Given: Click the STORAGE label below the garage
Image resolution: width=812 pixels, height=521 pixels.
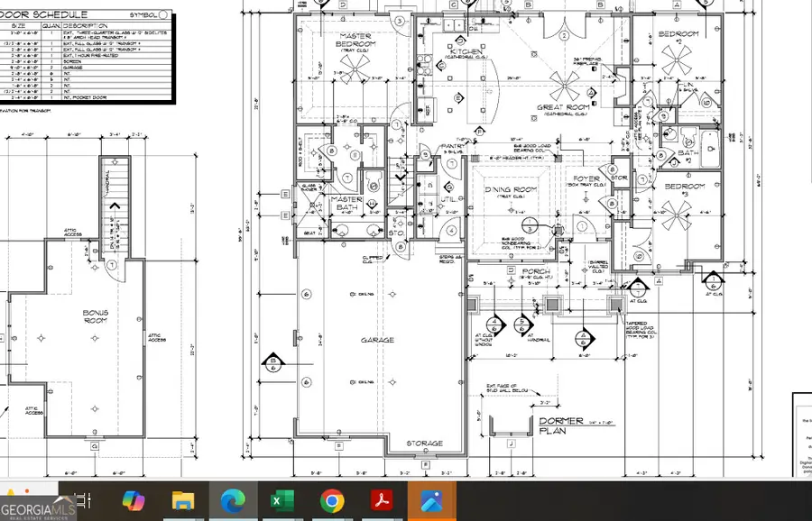Looking at the screenshot, I should pos(424,443).
